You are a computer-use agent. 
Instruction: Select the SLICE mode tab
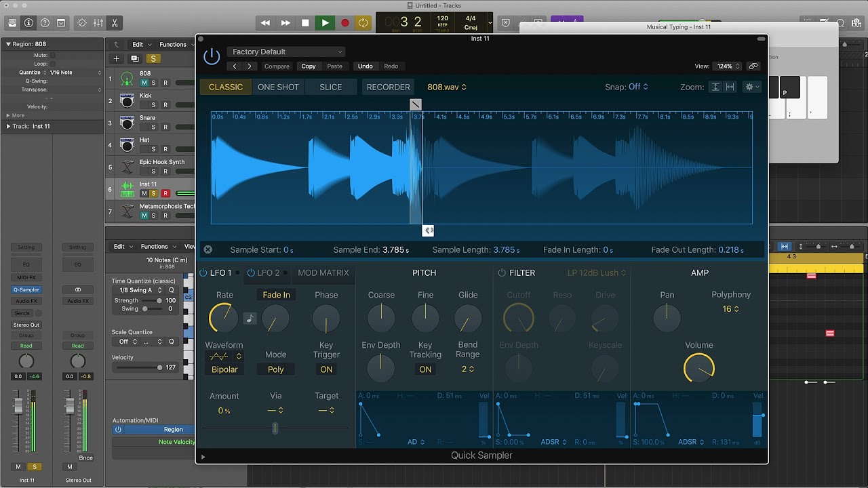coord(331,87)
